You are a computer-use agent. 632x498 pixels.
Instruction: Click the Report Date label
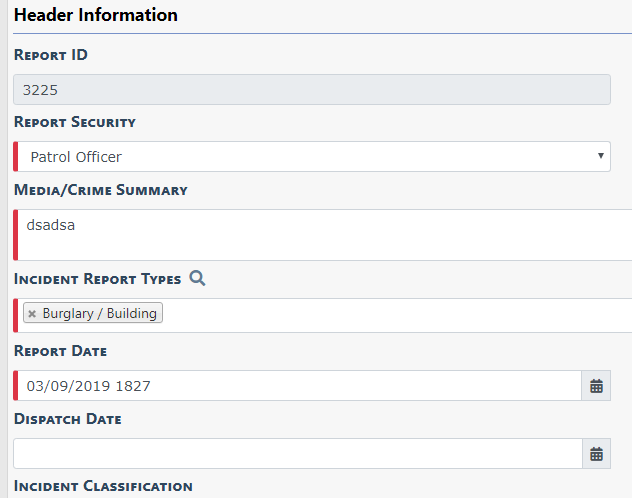(61, 351)
